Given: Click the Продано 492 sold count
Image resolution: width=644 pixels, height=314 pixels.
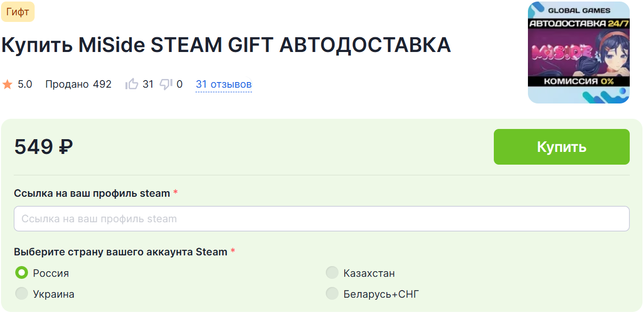Looking at the screenshot, I should pyautogui.click(x=78, y=85).
